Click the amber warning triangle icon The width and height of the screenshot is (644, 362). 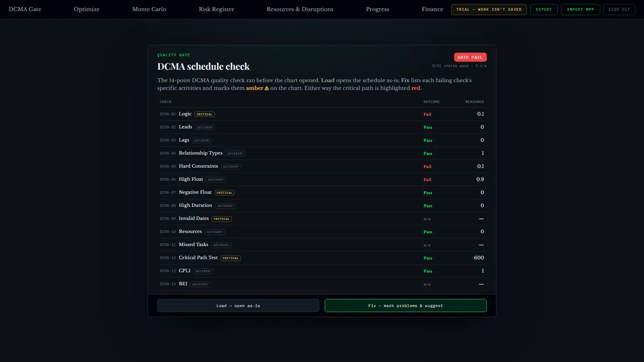pos(266,88)
